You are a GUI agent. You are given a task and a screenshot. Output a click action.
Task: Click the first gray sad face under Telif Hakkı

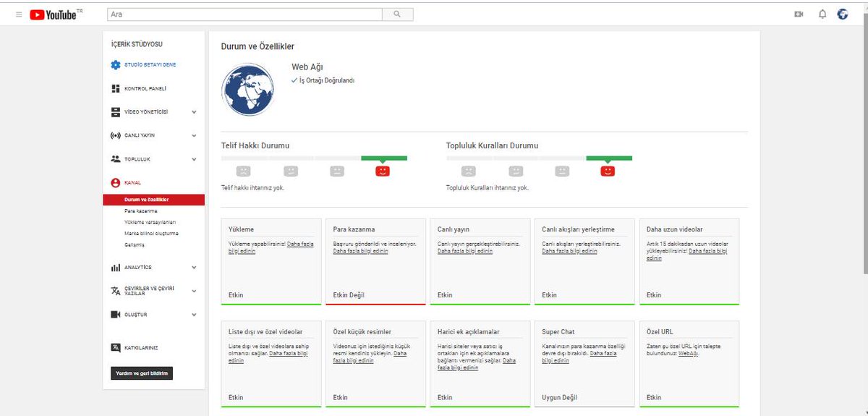click(244, 171)
